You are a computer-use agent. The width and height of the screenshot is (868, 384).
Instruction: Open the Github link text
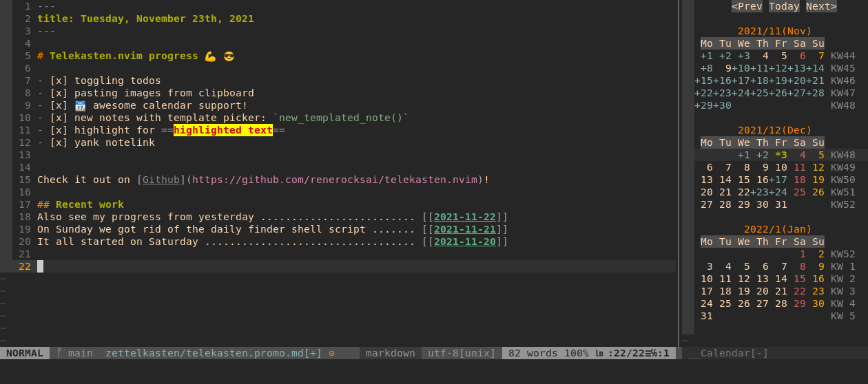pos(161,180)
